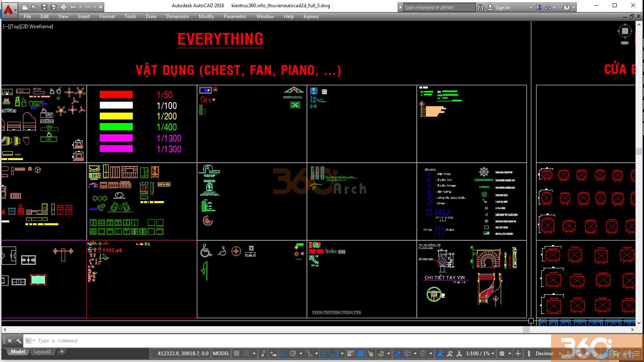Toggle Transparency display
This screenshot has height=362, width=644.
coord(360,354)
